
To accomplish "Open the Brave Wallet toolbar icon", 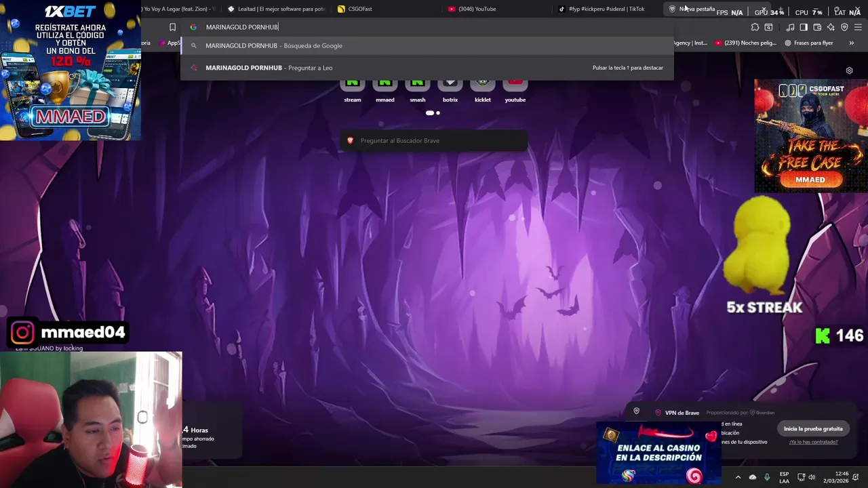I will 817,27.
